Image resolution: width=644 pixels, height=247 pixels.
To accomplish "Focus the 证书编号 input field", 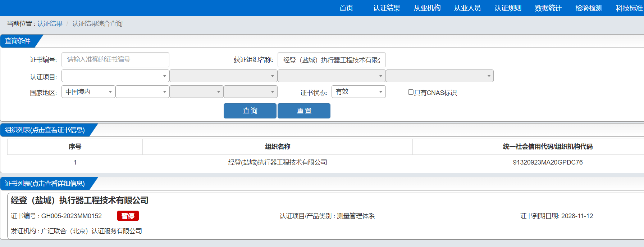I will (115, 60).
